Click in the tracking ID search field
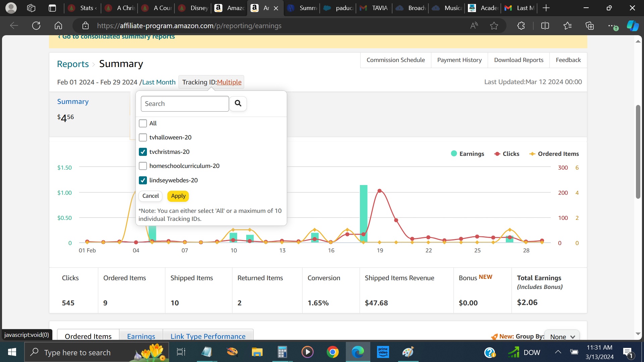 [185, 104]
